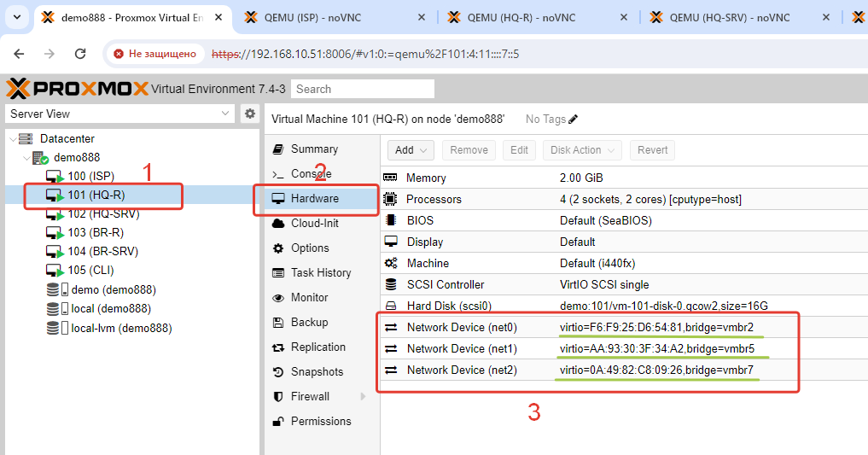The width and height of the screenshot is (868, 455).
Task: Click the 'Default (SeaBIOS)' value
Action: (x=606, y=220)
